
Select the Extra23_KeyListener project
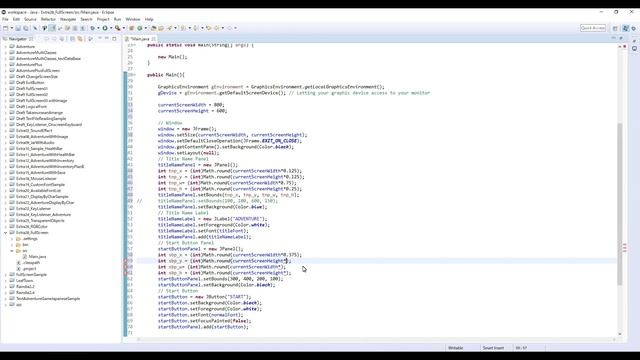coord(33,209)
